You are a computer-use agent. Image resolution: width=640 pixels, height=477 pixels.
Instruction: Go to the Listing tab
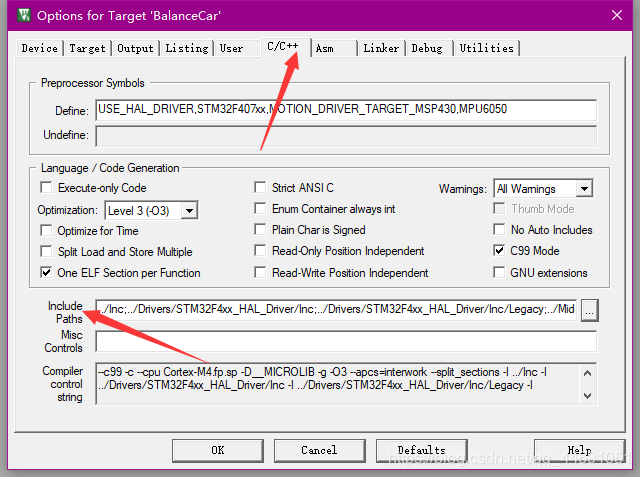coord(187,48)
